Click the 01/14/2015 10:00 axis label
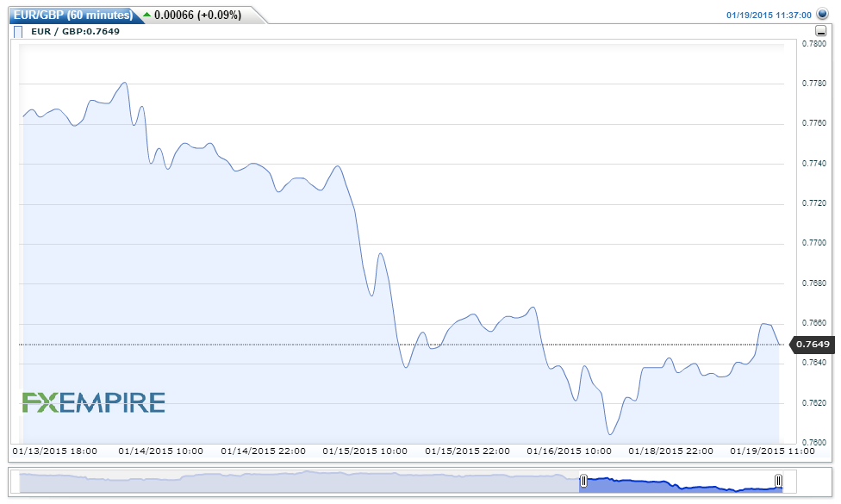Image resolution: width=841 pixels, height=504 pixels. 161,451
